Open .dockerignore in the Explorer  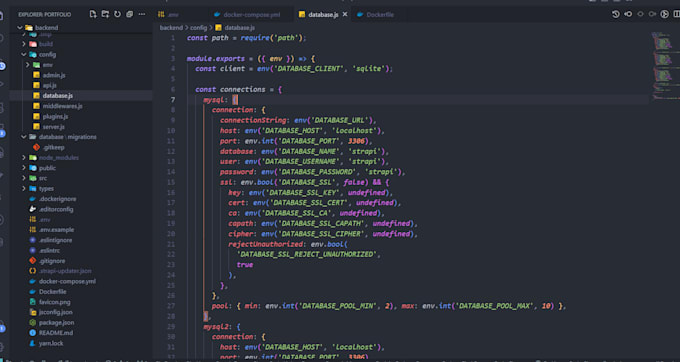pyautogui.click(x=57, y=199)
